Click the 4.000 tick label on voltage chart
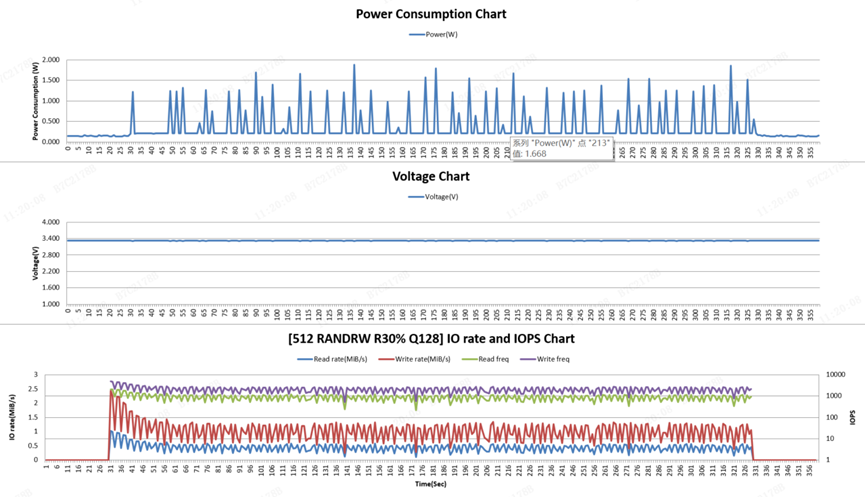865x497 pixels. coord(51,222)
